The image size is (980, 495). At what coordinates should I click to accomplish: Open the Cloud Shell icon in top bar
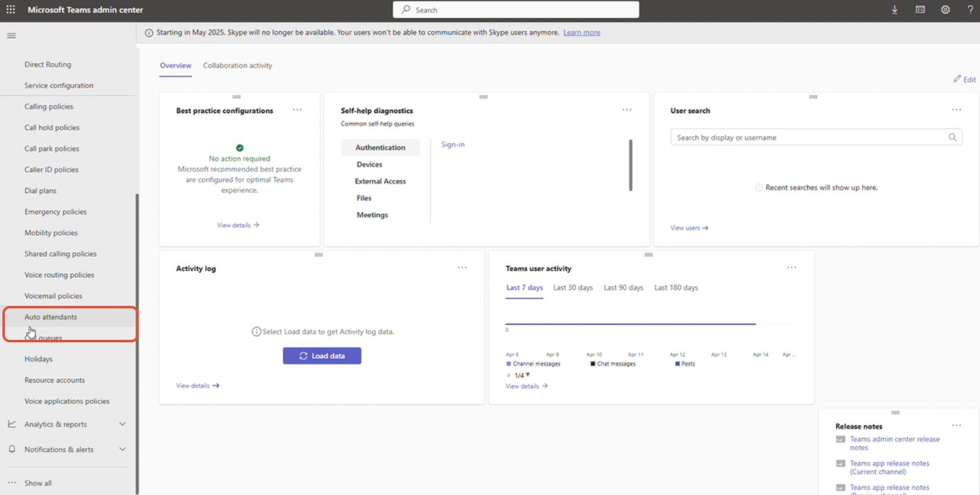[920, 10]
